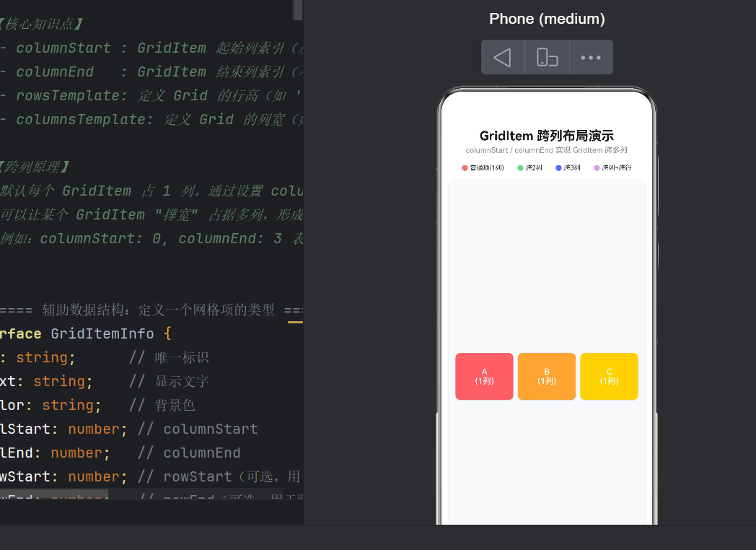Image resolution: width=756 pixels, height=550 pixels.
Task: Click the legend label '跨2列'
Action: (x=534, y=168)
